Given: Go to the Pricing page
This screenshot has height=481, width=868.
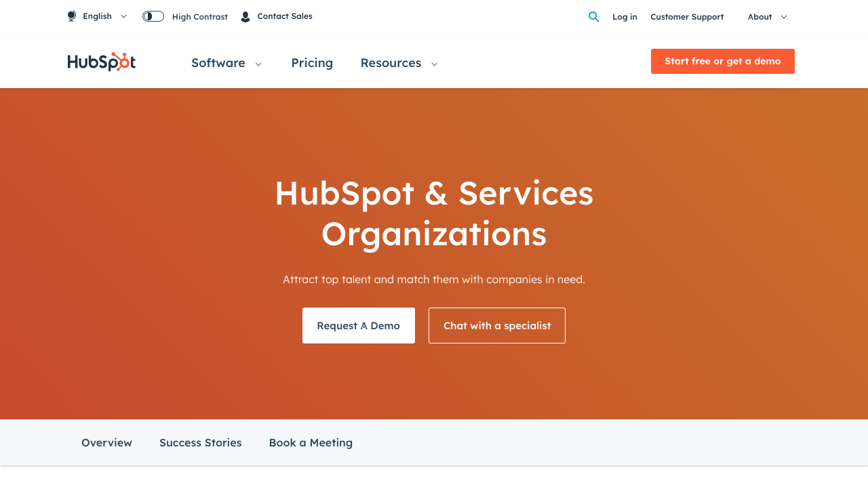Looking at the screenshot, I should [312, 63].
